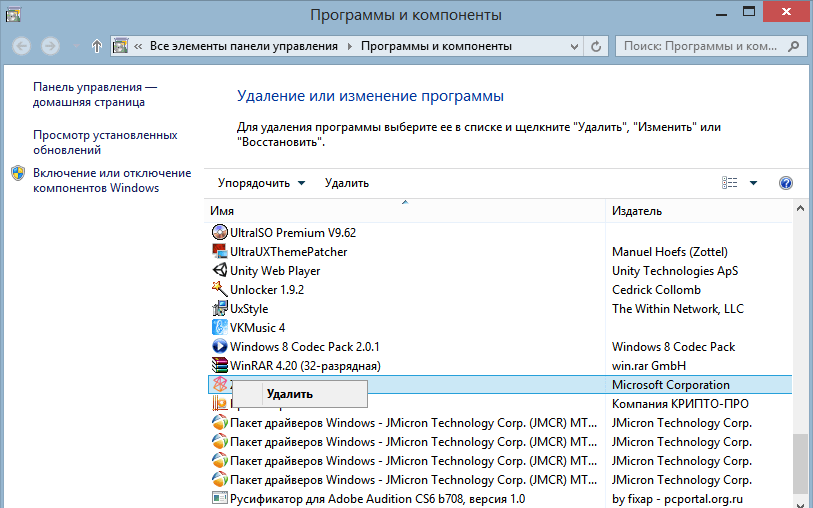The width and height of the screenshot is (813, 508).
Task: Click the UltraISO Premium program icon
Action: [x=220, y=232]
